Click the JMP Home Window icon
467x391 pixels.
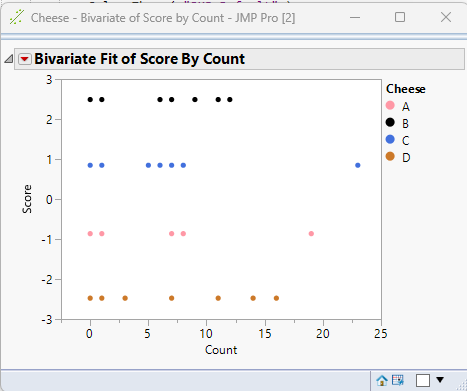[382, 380]
